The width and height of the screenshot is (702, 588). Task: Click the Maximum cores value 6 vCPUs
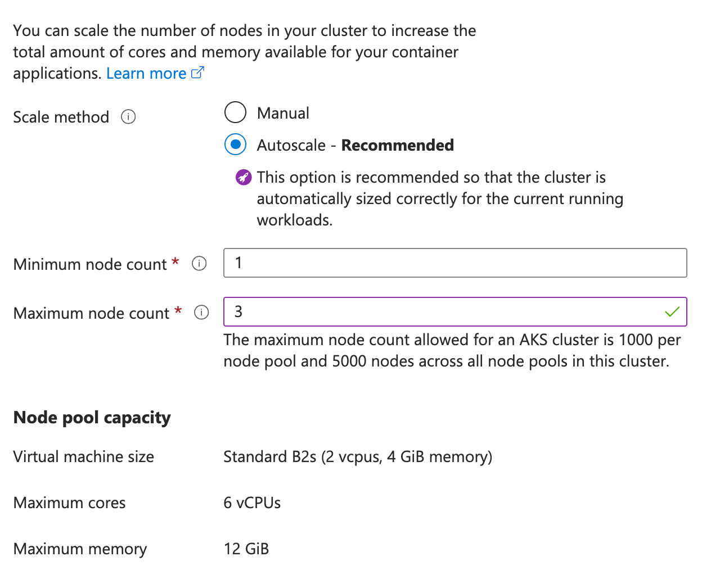coord(251,503)
